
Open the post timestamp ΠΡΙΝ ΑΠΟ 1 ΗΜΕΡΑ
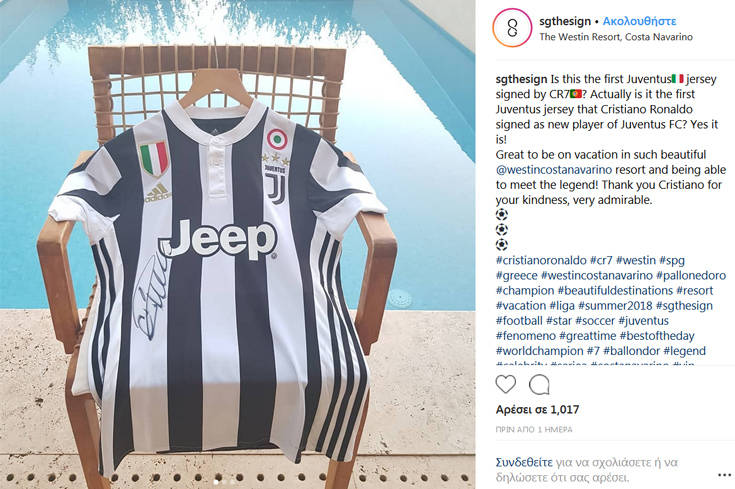point(534,429)
